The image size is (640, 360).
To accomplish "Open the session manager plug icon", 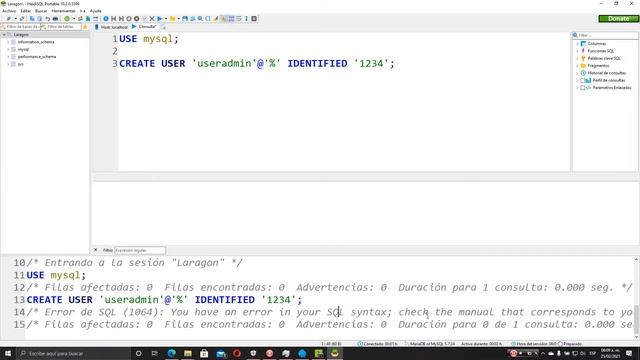I will pyautogui.click(x=8, y=19).
